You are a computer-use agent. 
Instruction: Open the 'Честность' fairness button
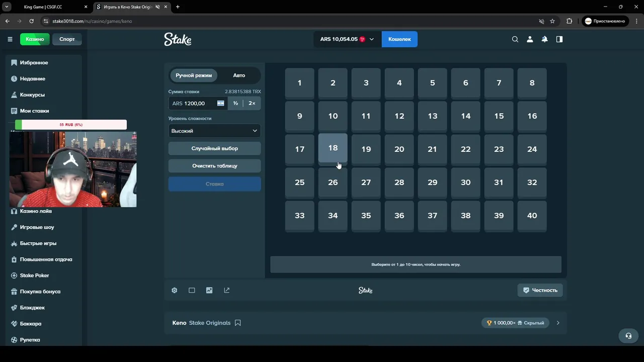tap(540, 290)
